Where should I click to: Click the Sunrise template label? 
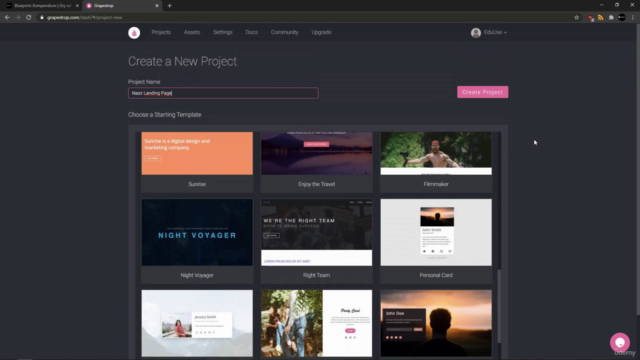tap(197, 184)
